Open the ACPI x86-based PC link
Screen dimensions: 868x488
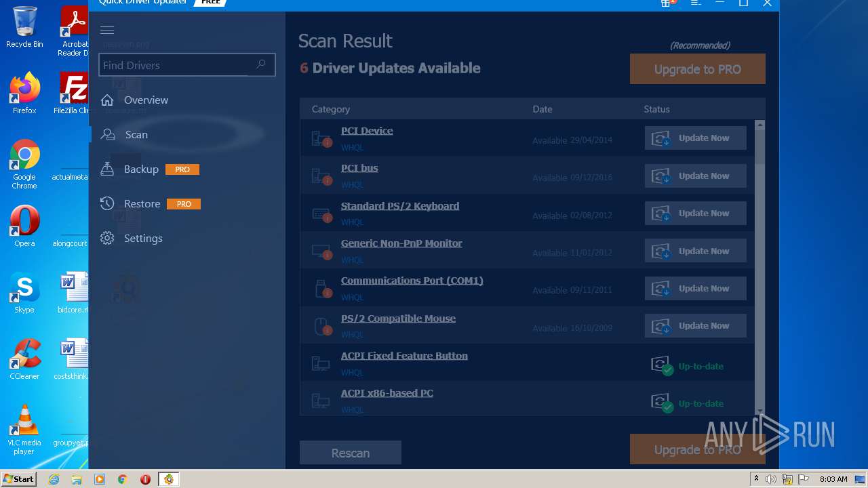[x=387, y=393]
